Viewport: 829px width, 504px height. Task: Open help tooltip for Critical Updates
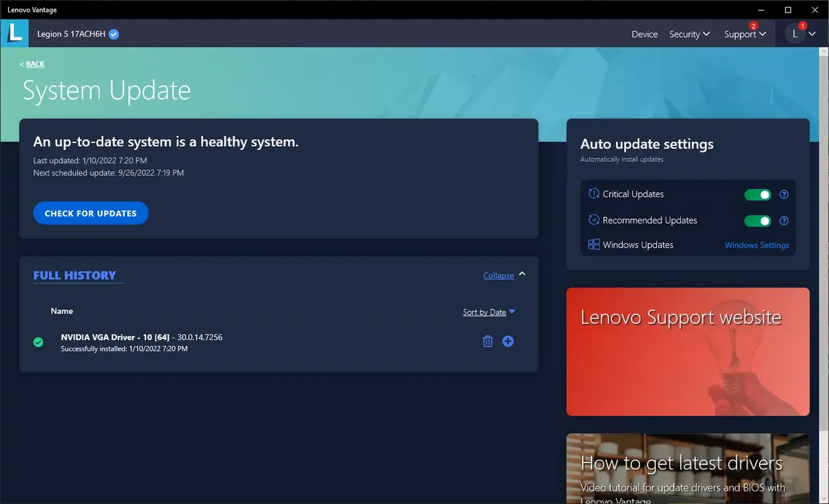pos(784,195)
